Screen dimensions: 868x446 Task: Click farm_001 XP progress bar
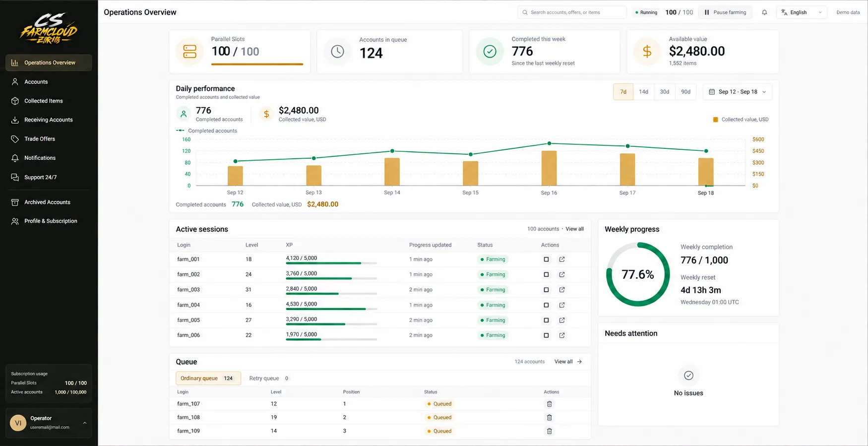331,263
